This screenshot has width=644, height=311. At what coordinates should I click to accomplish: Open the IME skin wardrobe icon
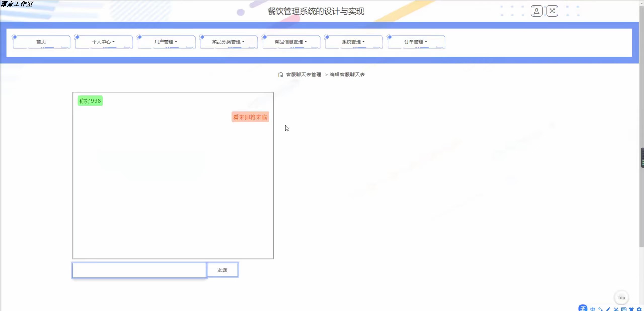pyautogui.click(x=632, y=309)
